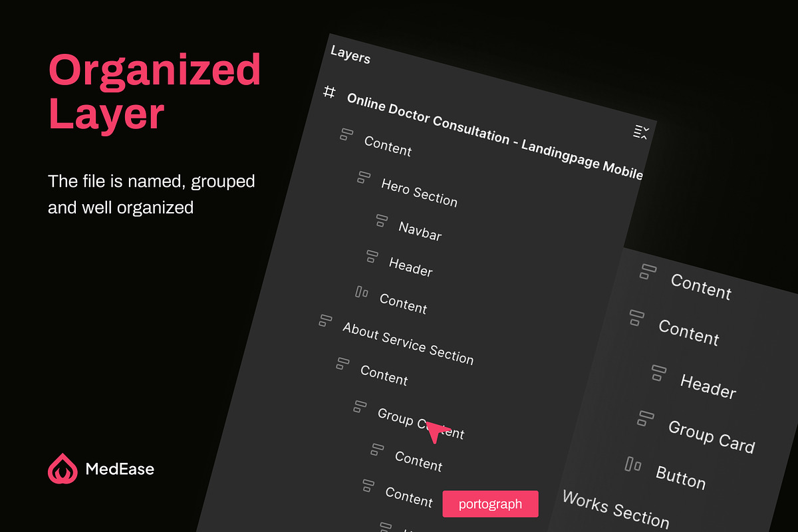Screen dimensions: 798x532
Task: Select the Hero Section layer
Action: (x=419, y=193)
